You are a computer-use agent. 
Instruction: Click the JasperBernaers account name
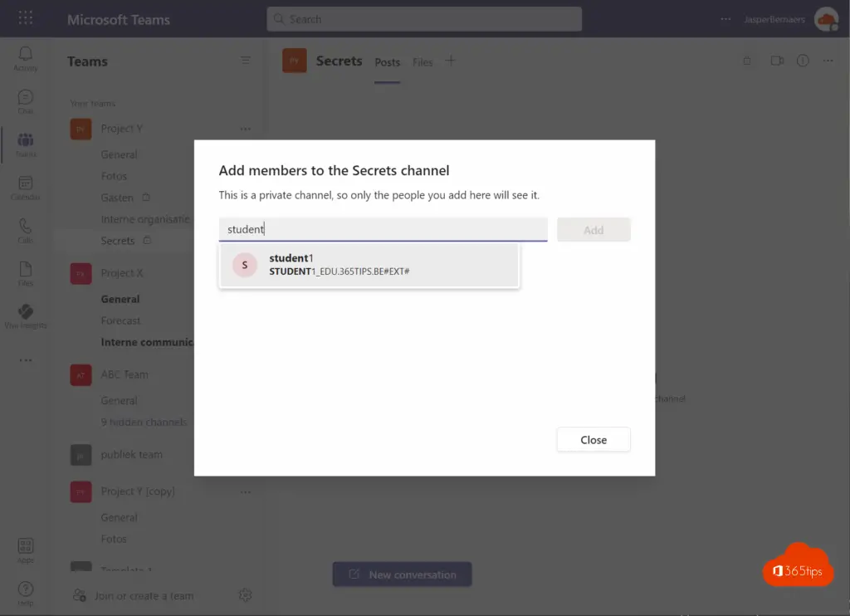(774, 20)
